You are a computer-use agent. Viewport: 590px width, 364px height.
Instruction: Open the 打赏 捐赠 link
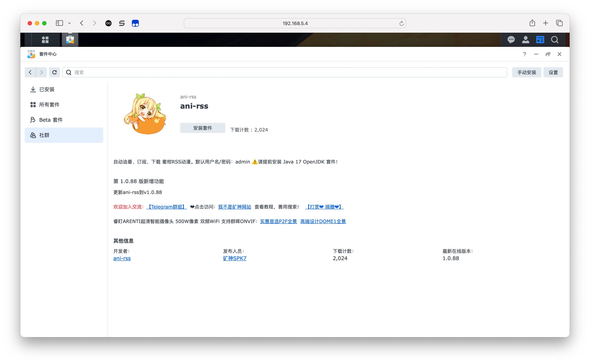(x=324, y=207)
